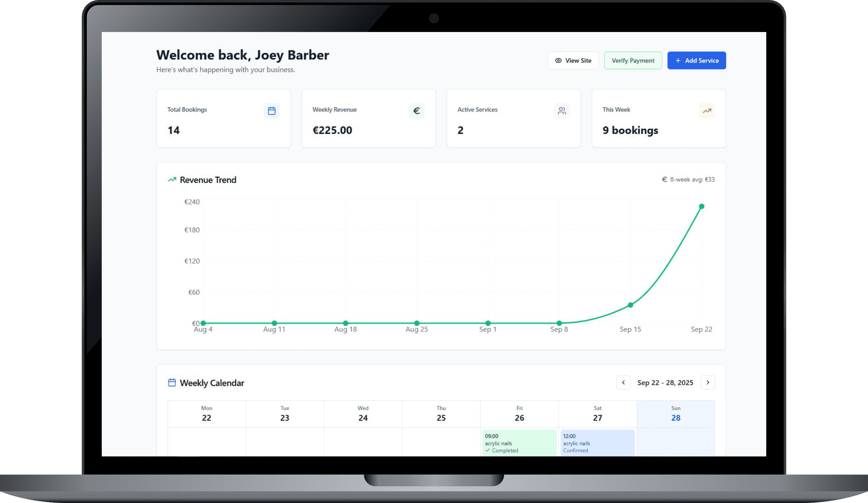Image resolution: width=868 pixels, height=503 pixels.
Task: Click the 9 bookings value
Action: coord(630,130)
